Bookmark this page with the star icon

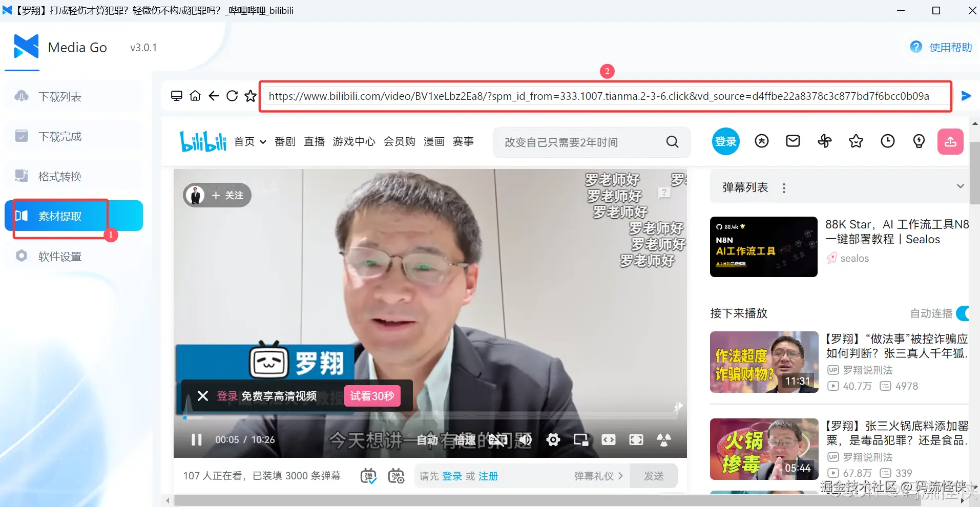pyautogui.click(x=251, y=96)
